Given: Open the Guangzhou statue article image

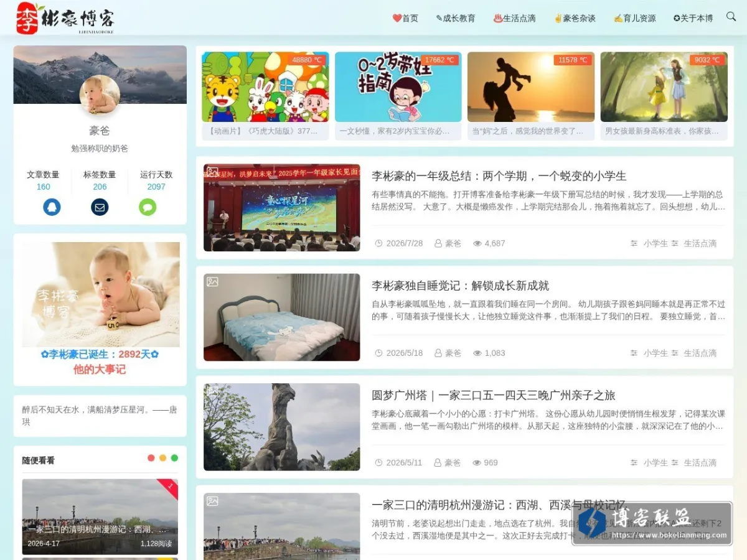Looking at the screenshot, I should point(282,427).
